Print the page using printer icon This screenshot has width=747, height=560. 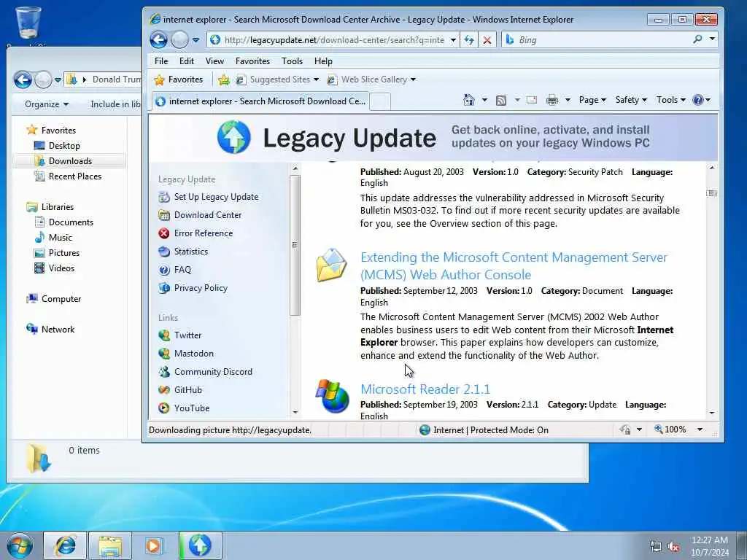551,100
